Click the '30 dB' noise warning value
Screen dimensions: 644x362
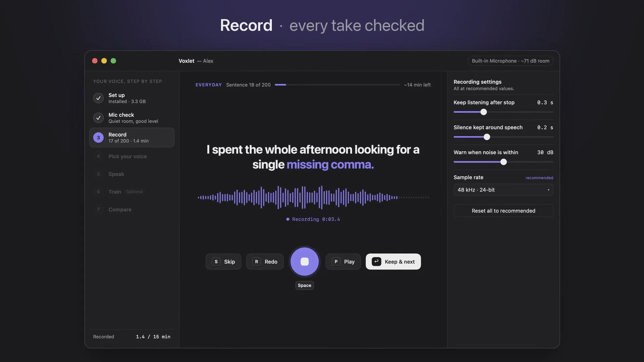[545, 153]
